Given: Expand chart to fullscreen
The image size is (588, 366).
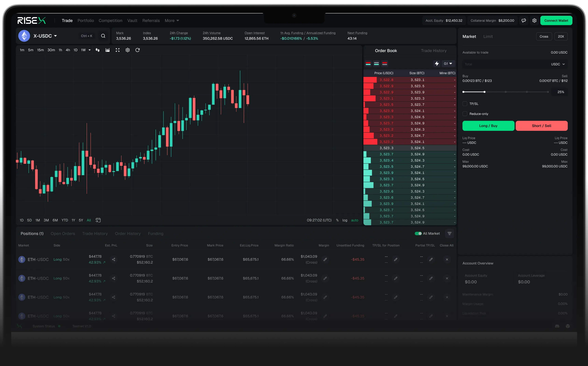Looking at the screenshot, I should pyautogui.click(x=118, y=50).
